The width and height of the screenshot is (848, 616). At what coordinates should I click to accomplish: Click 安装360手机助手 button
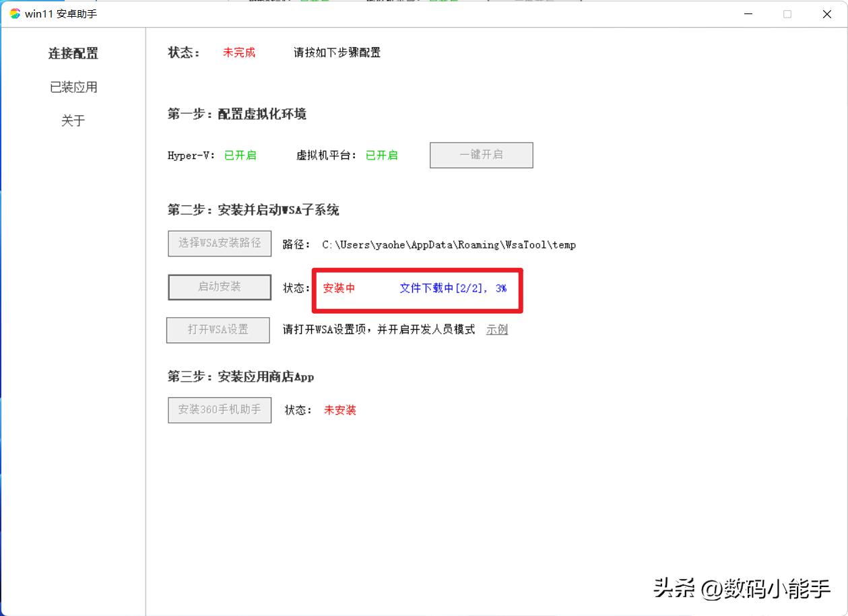point(219,409)
